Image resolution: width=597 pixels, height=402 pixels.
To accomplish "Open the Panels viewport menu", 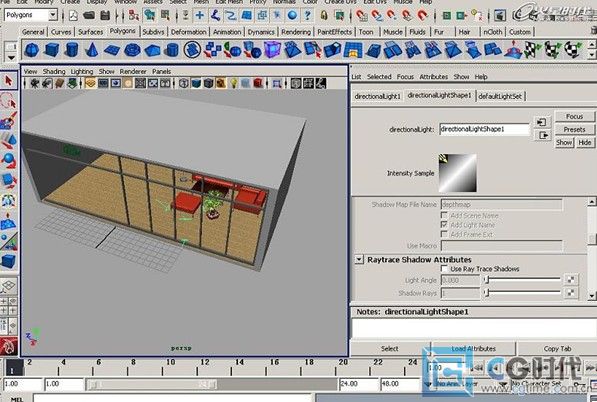I will click(161, 71).
